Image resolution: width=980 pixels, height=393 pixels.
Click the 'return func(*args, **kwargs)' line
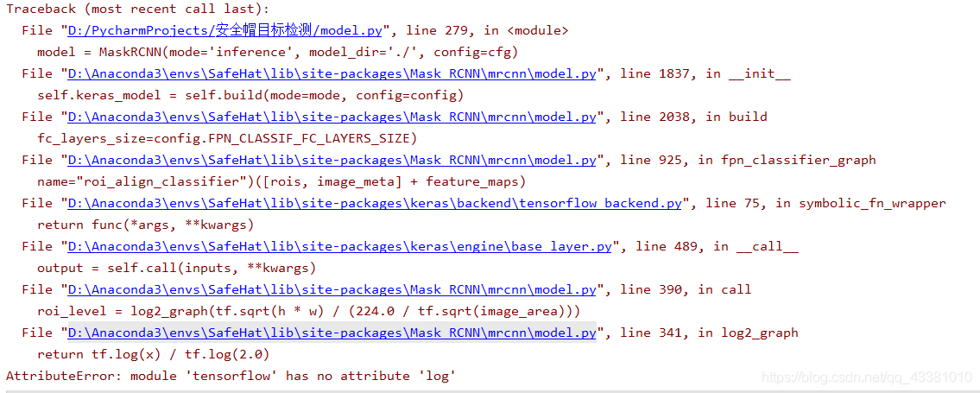[x=146, y=225]
